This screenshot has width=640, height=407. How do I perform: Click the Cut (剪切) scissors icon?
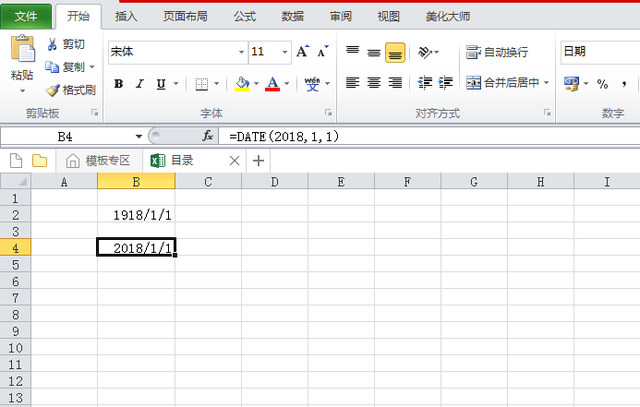pyautogui.click(x=52, y=44)
